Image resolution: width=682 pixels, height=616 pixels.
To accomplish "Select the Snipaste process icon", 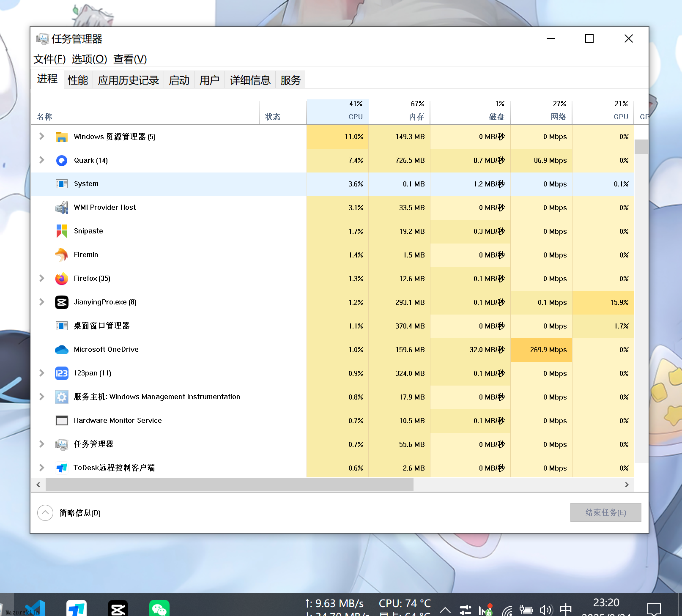I will point(62,231).
